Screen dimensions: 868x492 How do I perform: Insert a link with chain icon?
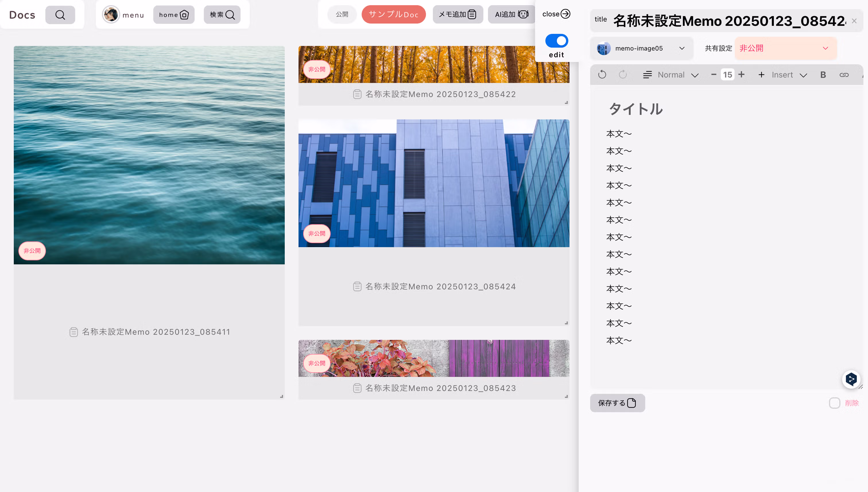(x=844, y=75)
